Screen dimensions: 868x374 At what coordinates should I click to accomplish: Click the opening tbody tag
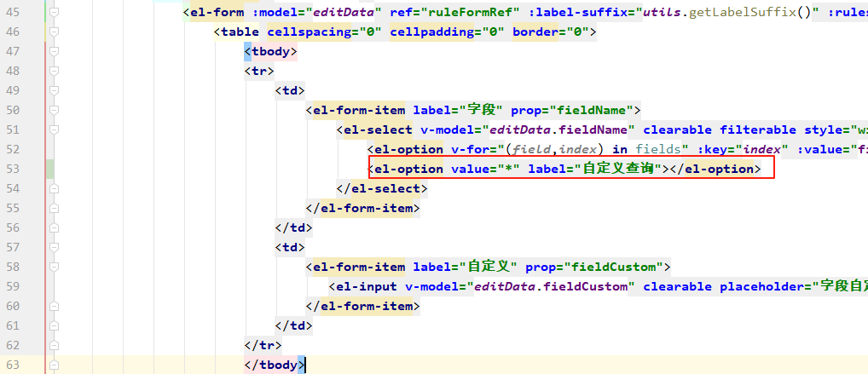click(271, 52)
